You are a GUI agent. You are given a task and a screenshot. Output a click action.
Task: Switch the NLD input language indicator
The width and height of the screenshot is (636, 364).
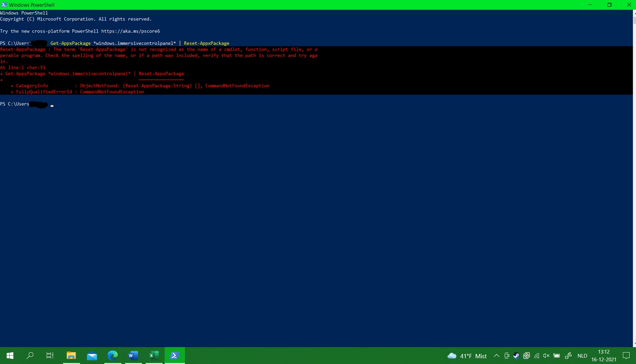(x=582, y=356)
